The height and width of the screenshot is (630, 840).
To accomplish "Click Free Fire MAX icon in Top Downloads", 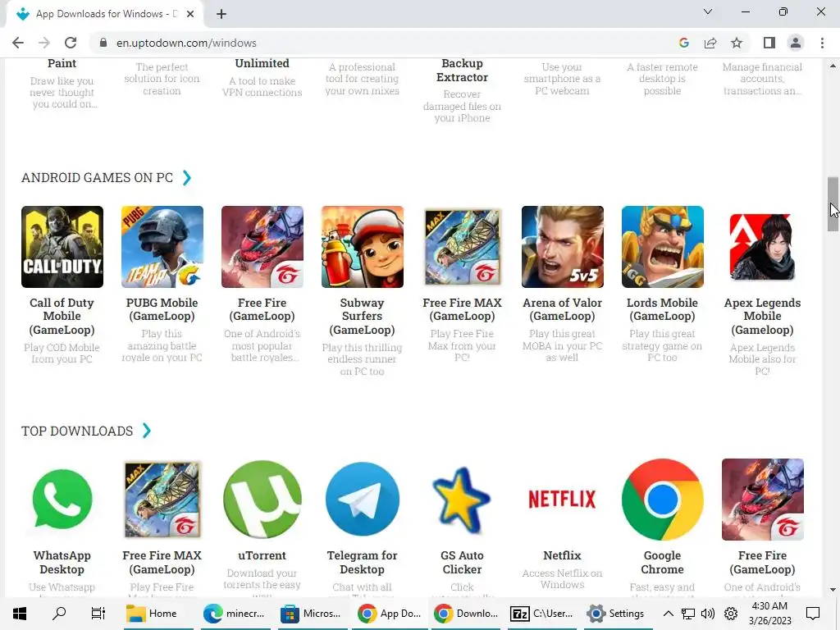I will (162, 500).
